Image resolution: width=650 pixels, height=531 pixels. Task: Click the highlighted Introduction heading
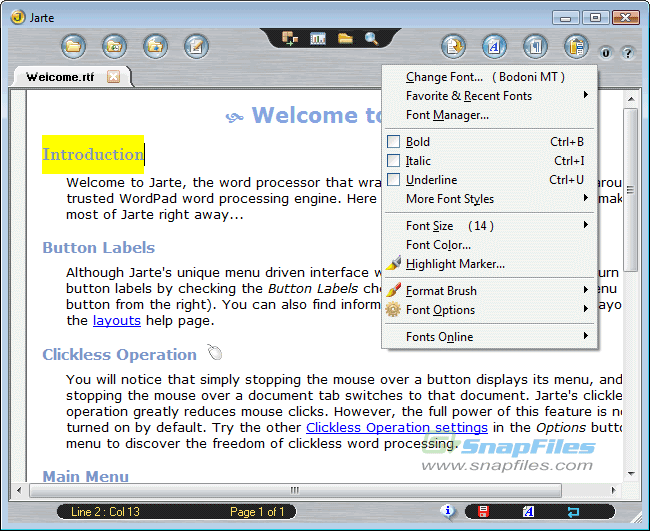(93, 154)
